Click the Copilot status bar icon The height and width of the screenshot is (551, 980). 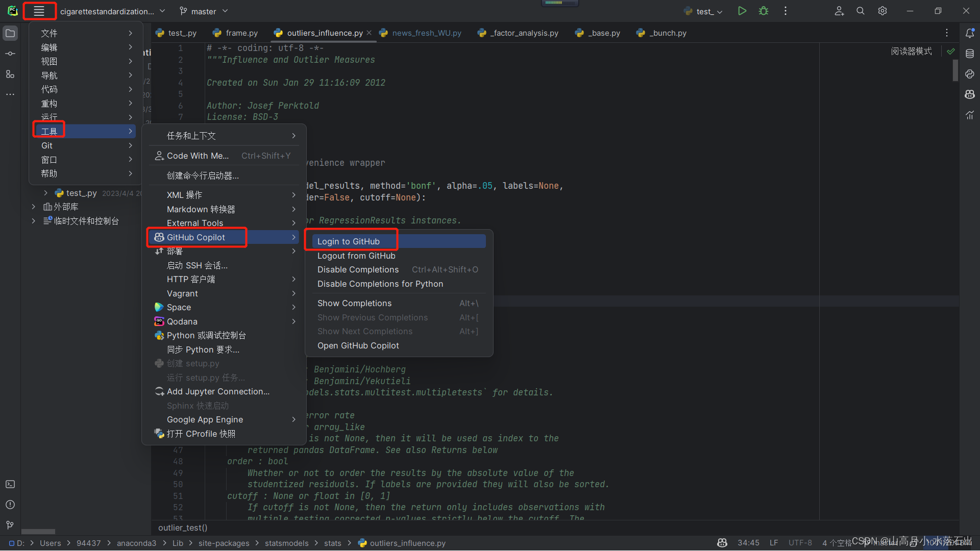point(722,543)
